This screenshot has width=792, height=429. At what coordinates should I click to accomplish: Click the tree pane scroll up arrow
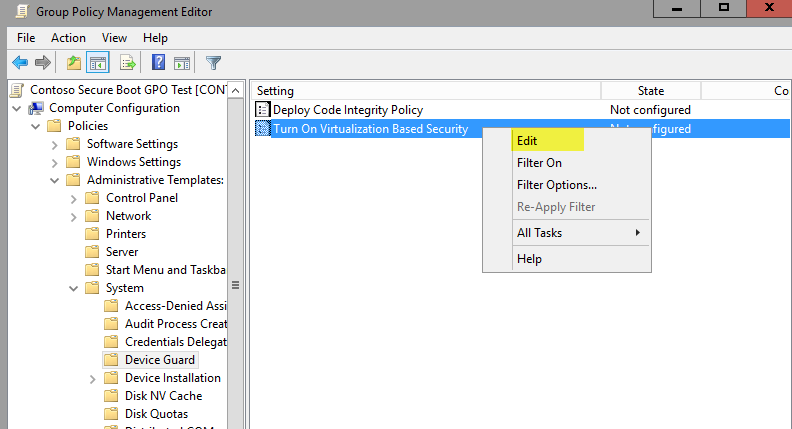click(x=235, y=91)
